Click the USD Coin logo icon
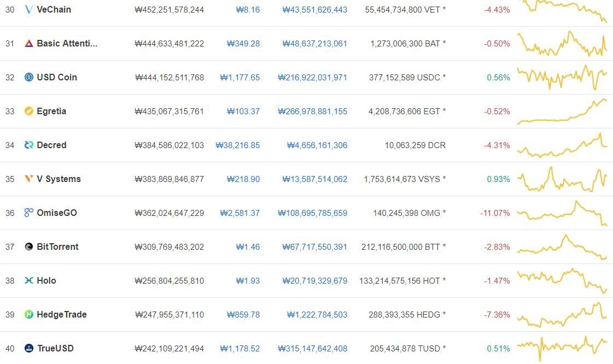This screenshot has height=364, width=613. coord(28,77)
